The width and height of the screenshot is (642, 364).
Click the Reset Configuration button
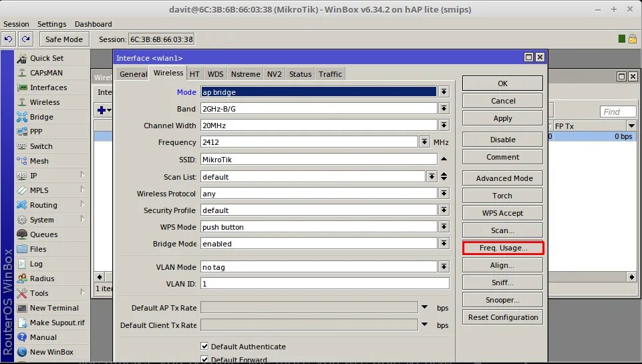[503, 317]
